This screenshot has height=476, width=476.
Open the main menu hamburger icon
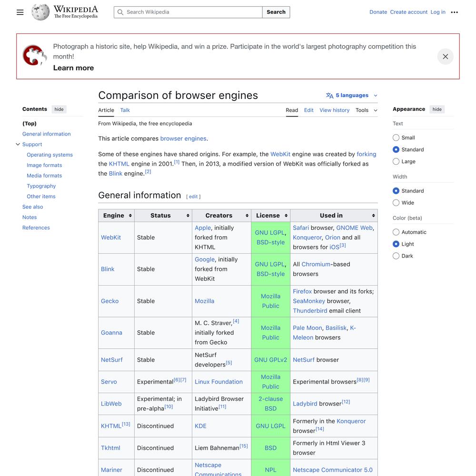pos(20,12)
